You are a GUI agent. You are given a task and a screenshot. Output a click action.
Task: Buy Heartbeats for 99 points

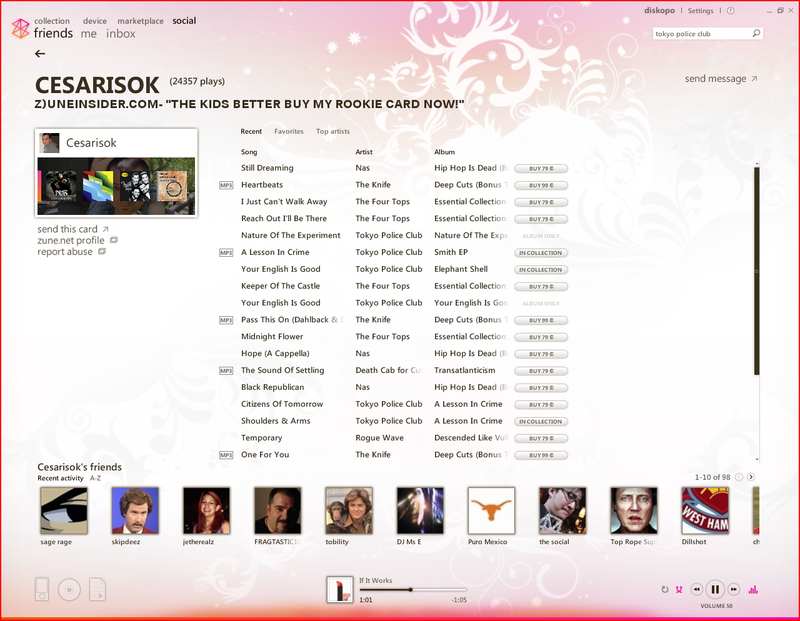541,185
